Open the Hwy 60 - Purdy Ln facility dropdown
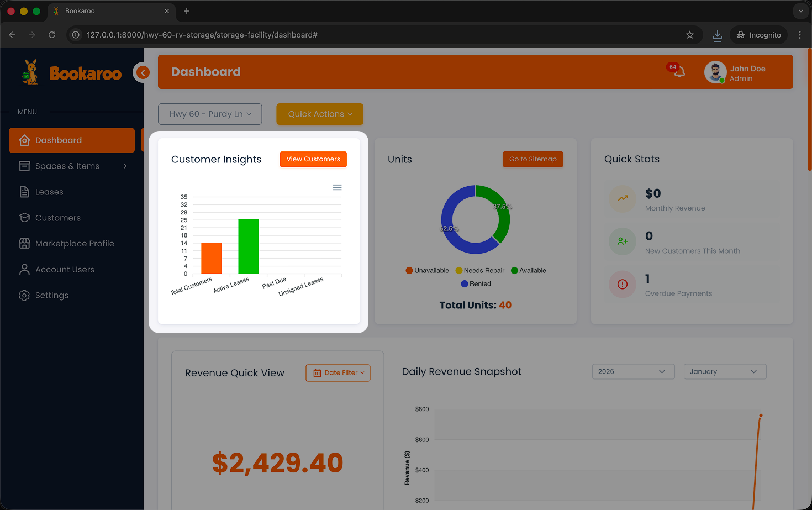The width and height of the screenshot is (812, 510). [210, 114]
